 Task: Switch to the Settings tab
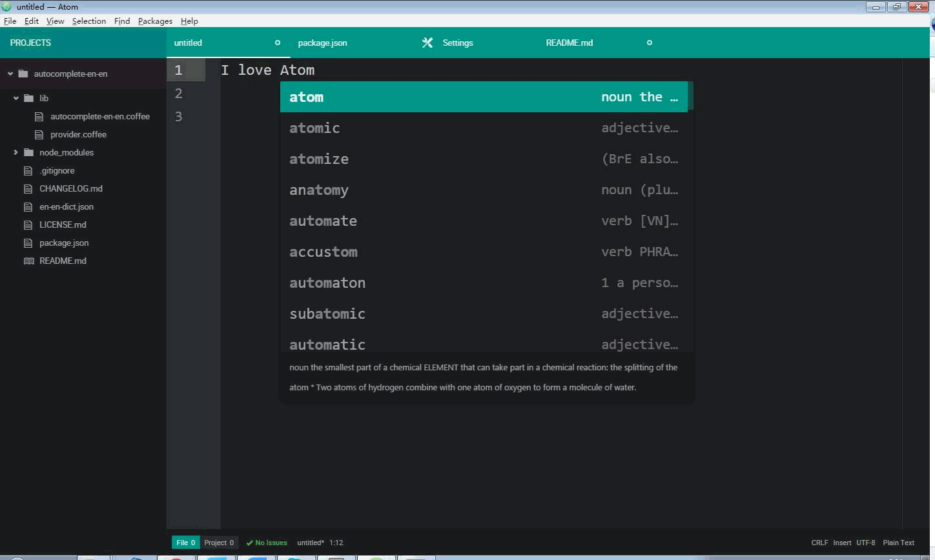point(477,43)
